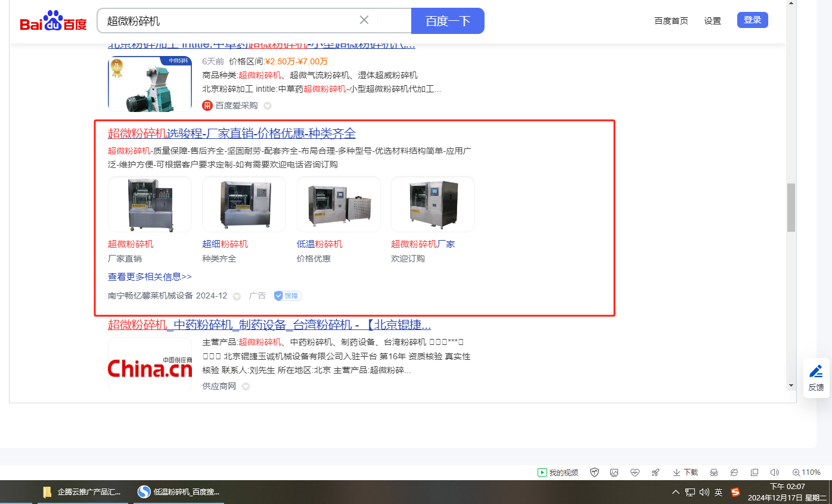
Task: Click the network icon in system tray
Action: [690, 492]
